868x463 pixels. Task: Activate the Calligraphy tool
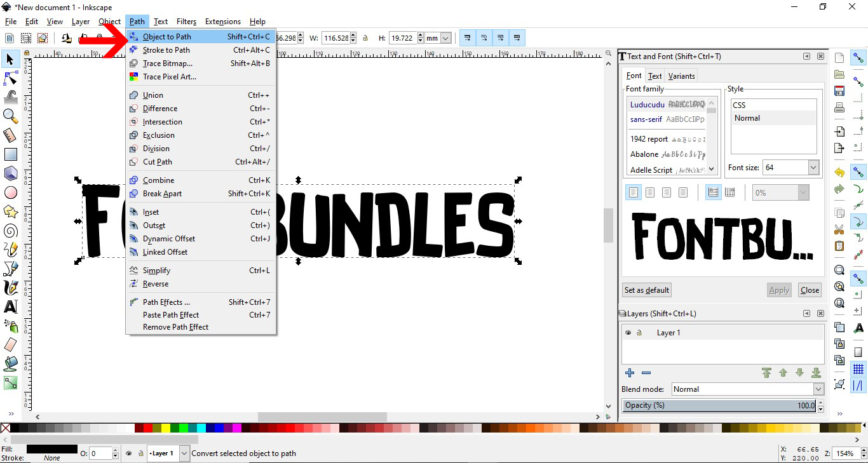pos(10,287)
